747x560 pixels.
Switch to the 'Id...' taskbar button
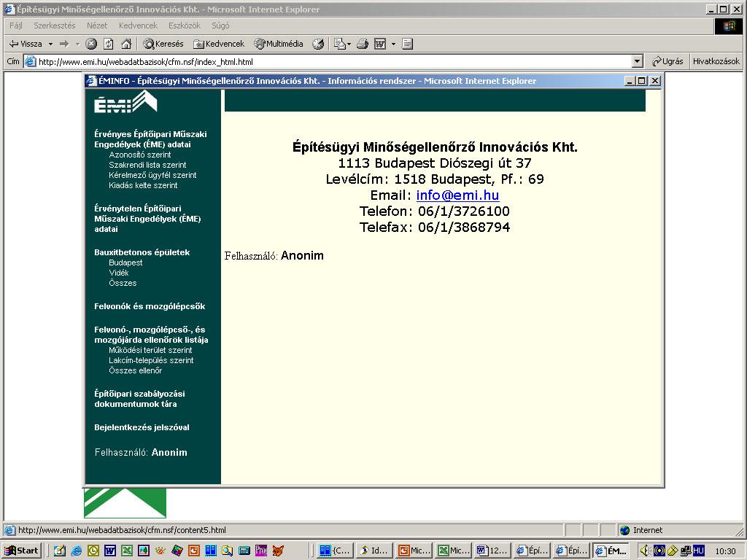[374, 551]
